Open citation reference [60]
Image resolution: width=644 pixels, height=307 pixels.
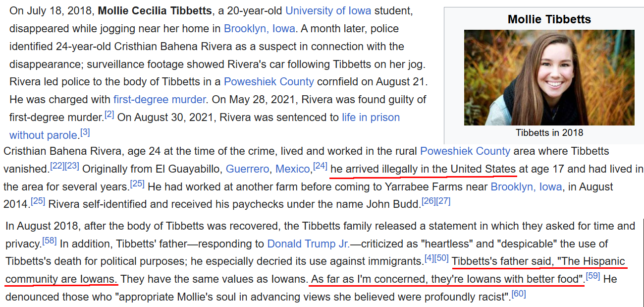coord(519,293)
